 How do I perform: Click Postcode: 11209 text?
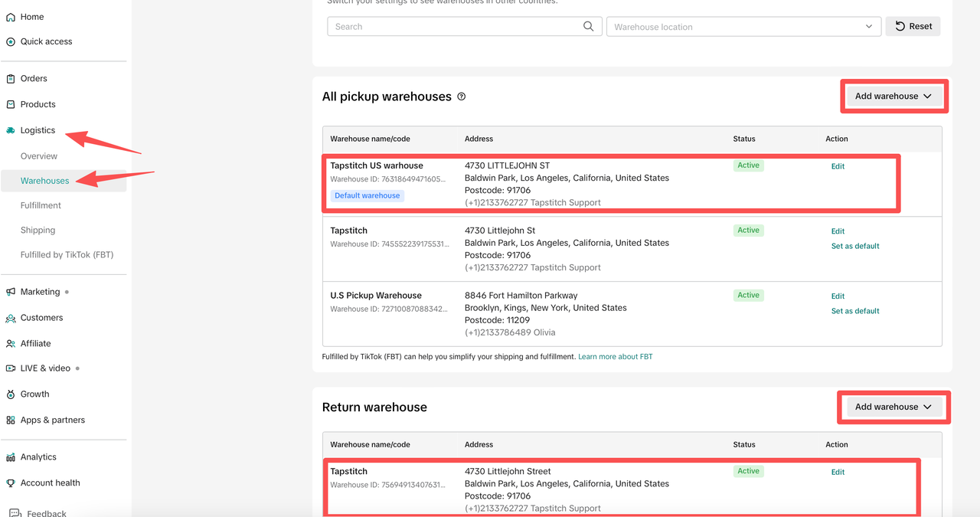[498, 320]
